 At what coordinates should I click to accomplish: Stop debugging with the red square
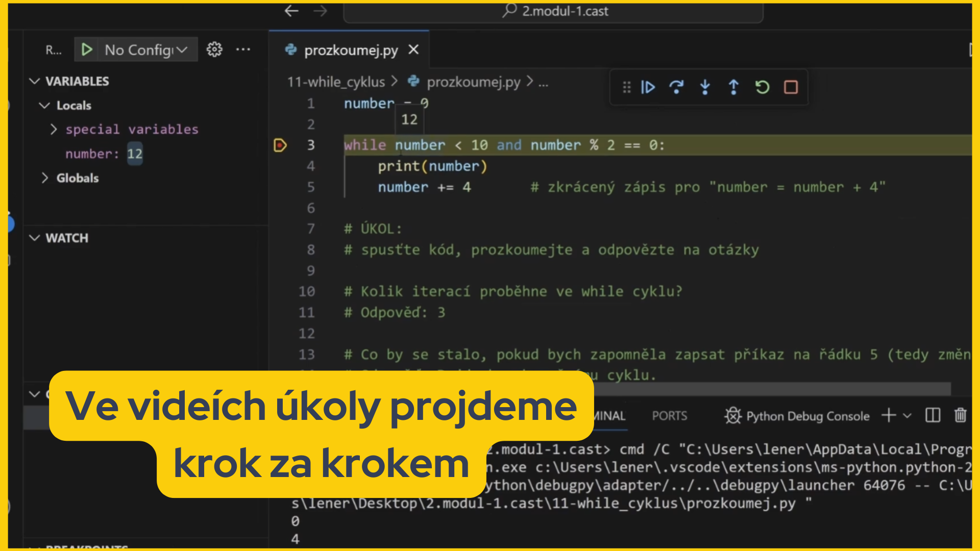point(791,87)
